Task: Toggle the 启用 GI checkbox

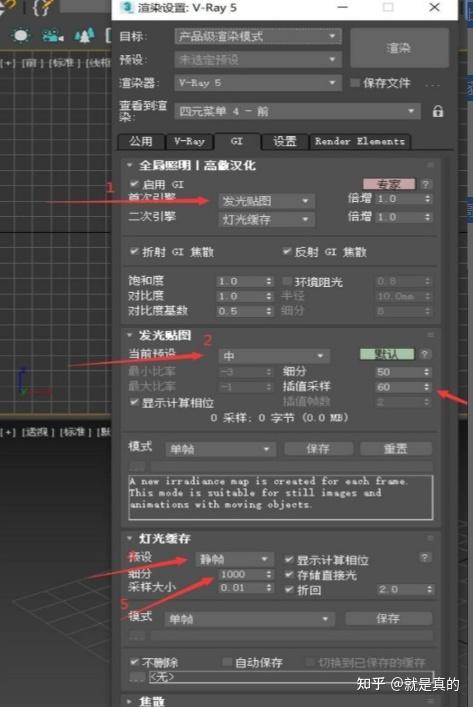Action: 133,184
